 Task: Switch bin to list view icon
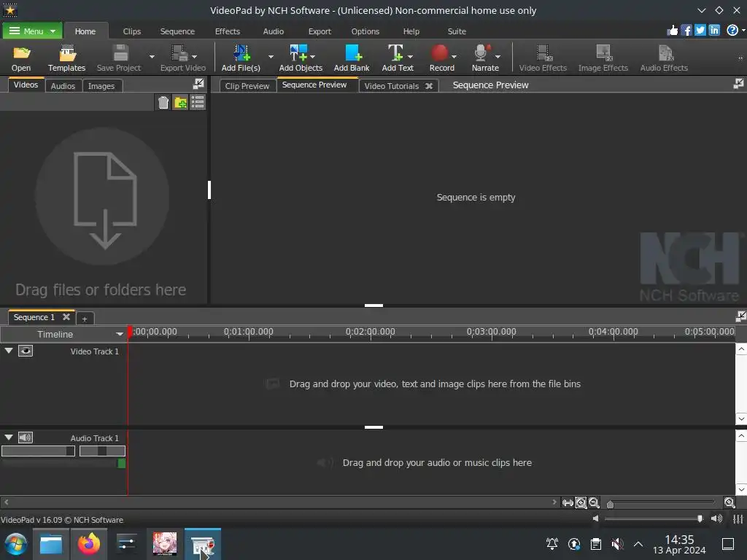point(197,102)
